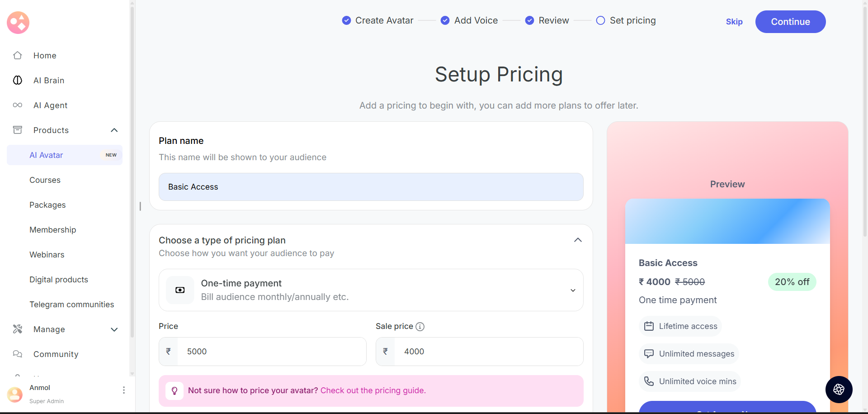
Task: Open Courses in the sidebar
Action: (45, 180)
